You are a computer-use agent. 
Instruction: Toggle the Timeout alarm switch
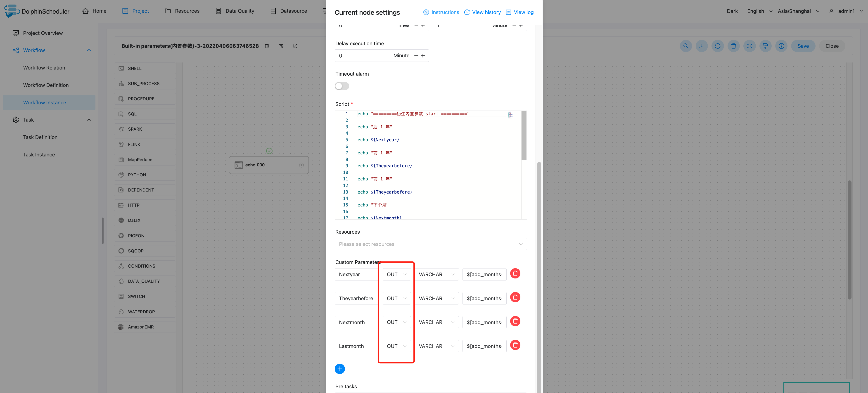tap(342, 86)
